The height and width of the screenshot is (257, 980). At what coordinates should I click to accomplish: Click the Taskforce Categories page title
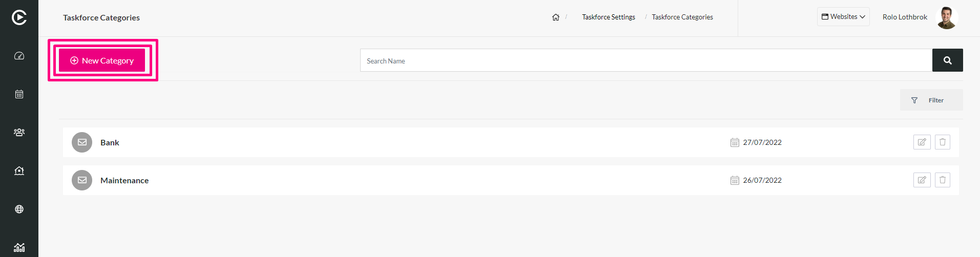coord(101,18)
